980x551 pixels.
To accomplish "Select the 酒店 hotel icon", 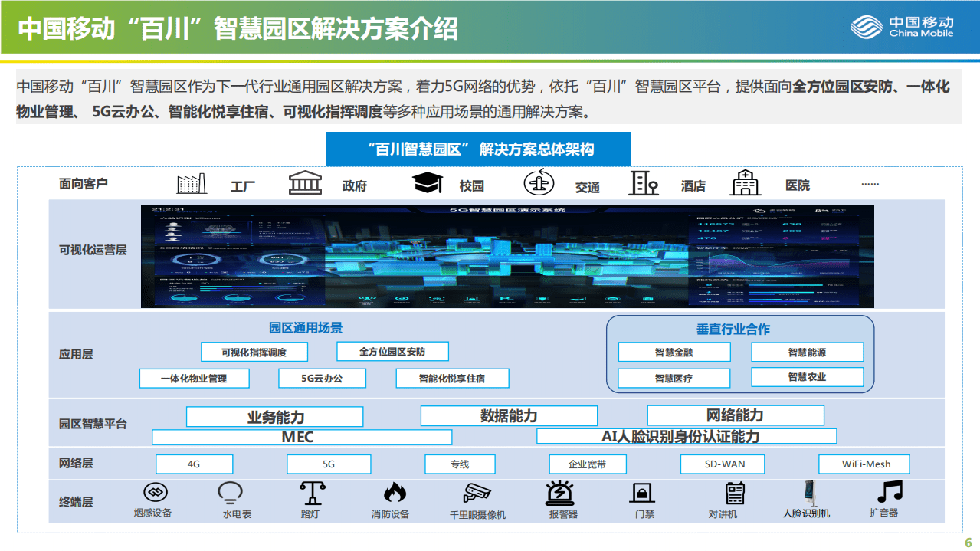I will [x=644, y=182].
